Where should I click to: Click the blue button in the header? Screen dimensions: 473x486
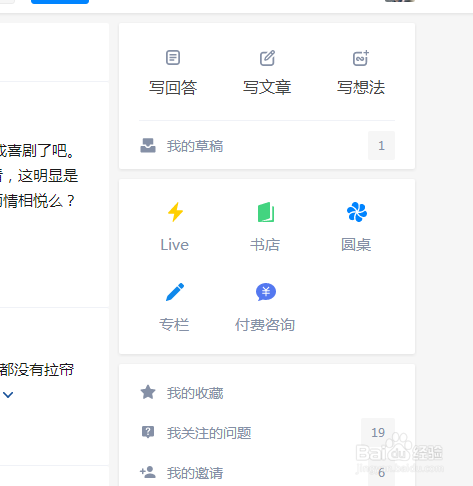click(x=60, y=2)
